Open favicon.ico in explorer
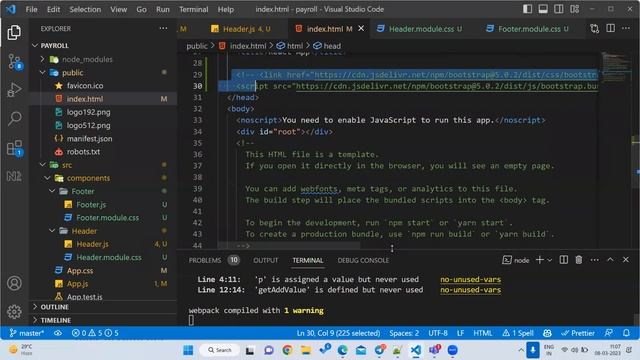 coord(85,86)
